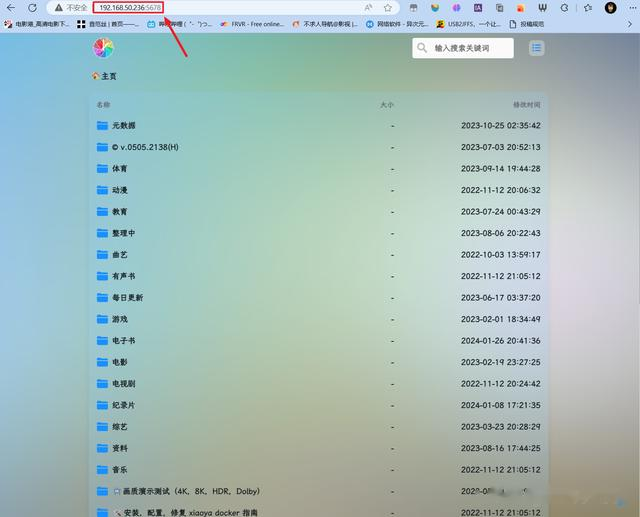
Task: Open the 有声书 folder
Action: pyautogui.click(x=318, y=276)
